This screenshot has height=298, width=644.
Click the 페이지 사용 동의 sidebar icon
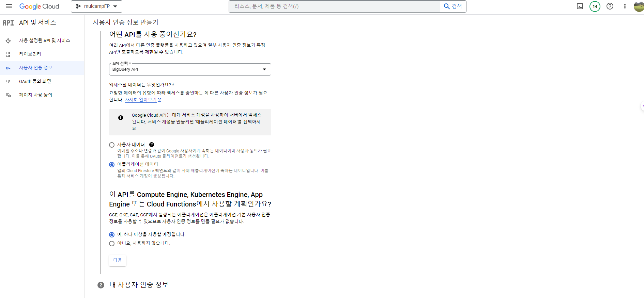[8, 95]
